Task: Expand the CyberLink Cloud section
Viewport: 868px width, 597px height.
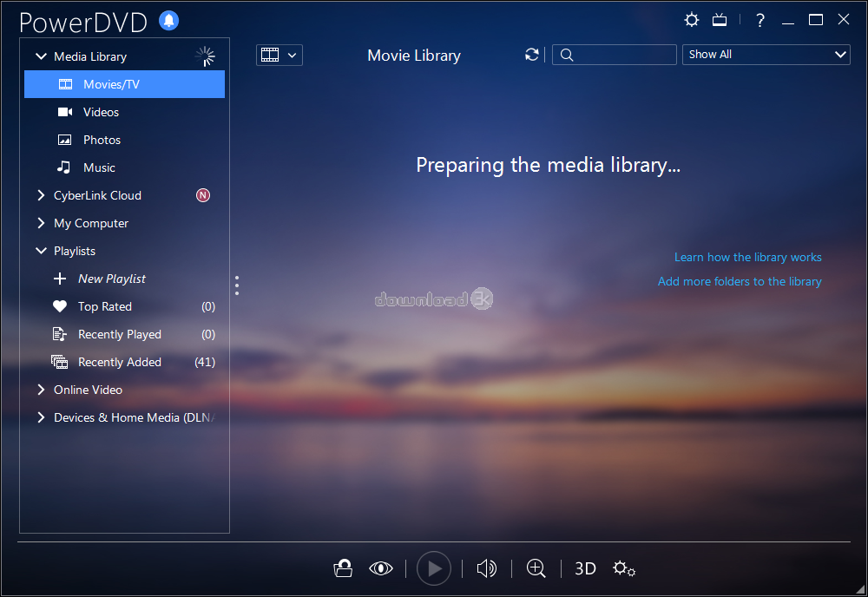Action: pos(41,195)
